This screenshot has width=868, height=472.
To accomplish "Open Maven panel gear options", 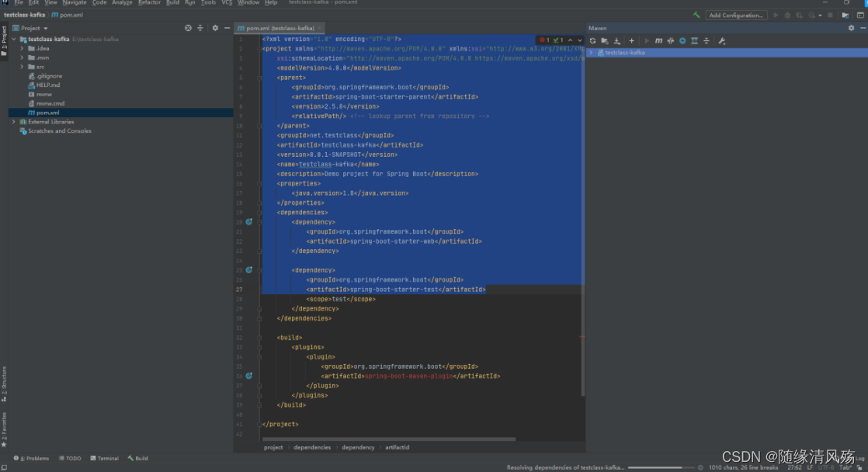I will pos(852,28).
